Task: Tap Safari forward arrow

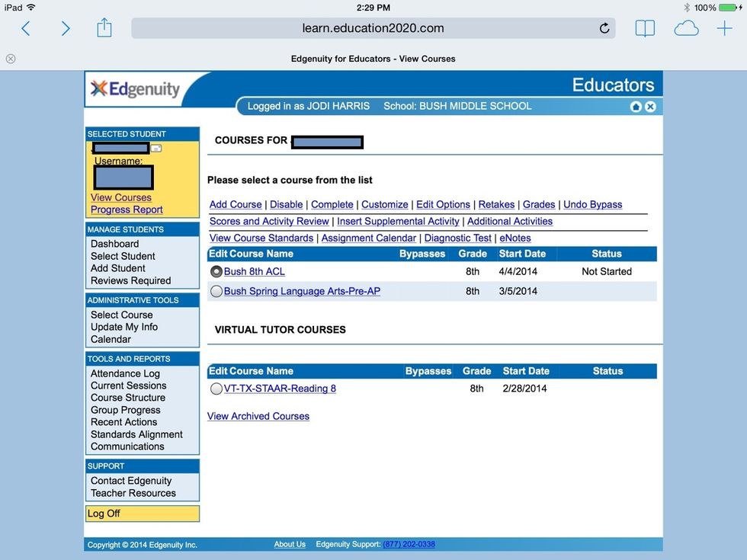Action: [66, 29]
